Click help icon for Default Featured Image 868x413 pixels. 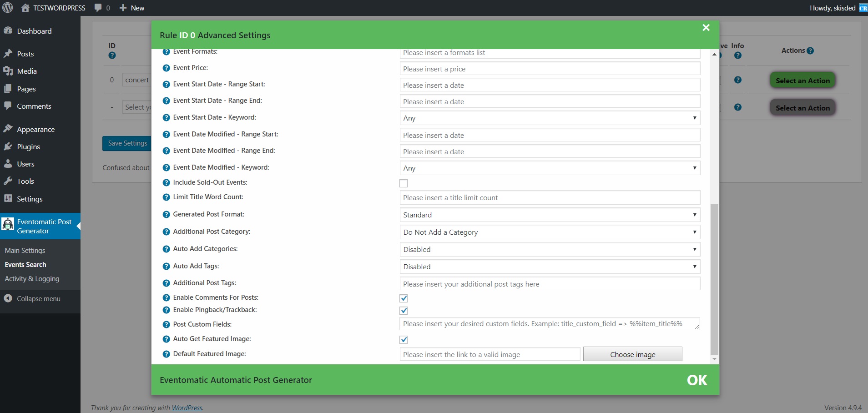tap(166, 354)
